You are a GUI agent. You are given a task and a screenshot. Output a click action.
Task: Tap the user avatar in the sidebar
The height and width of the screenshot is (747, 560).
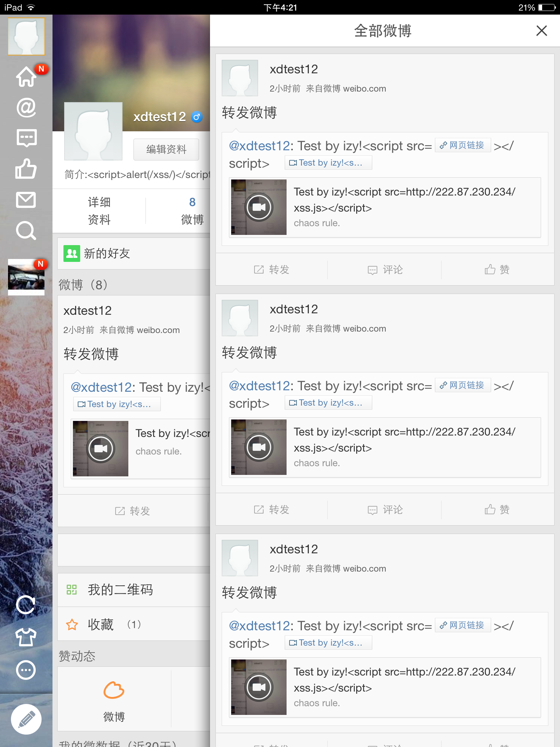[x=26, y=36]
